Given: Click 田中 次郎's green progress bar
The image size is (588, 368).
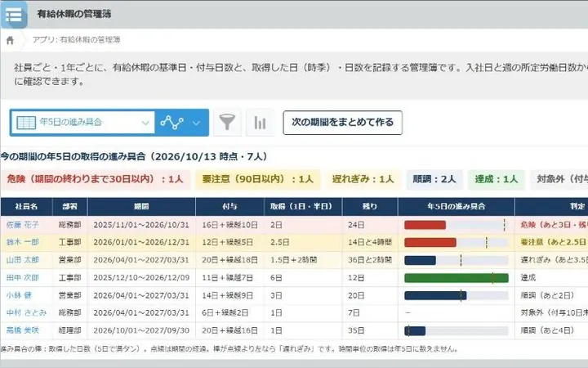Looking at the screenshot, I should coord(457,278).
